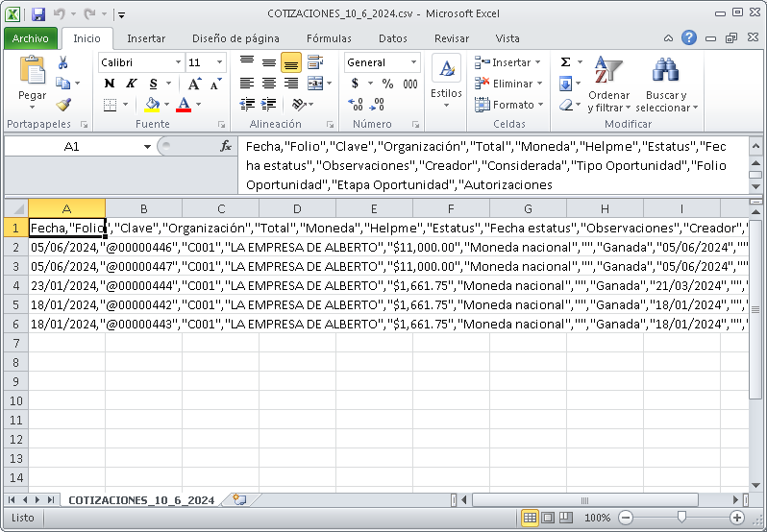767x532 pixels.
Task: Click the AutoSum sigma icon
Action: (x=565, y=62)
